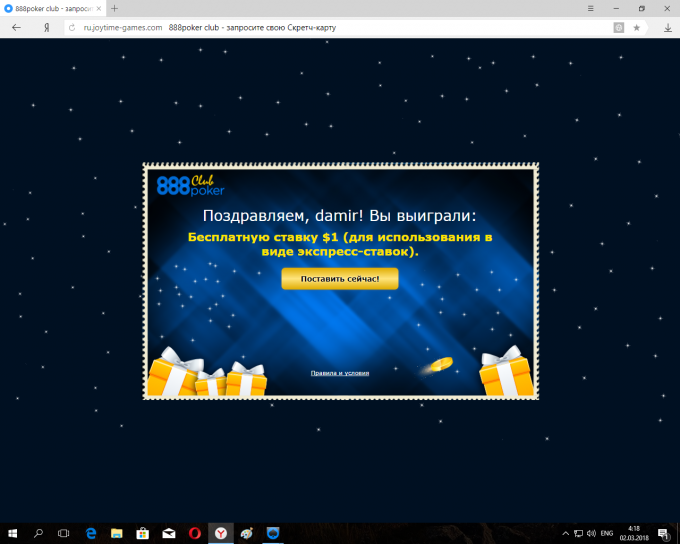The width and height of the screenshot is (680, 544).
Task: Open File Explorer from taskbar
Action: click(117, 533)
